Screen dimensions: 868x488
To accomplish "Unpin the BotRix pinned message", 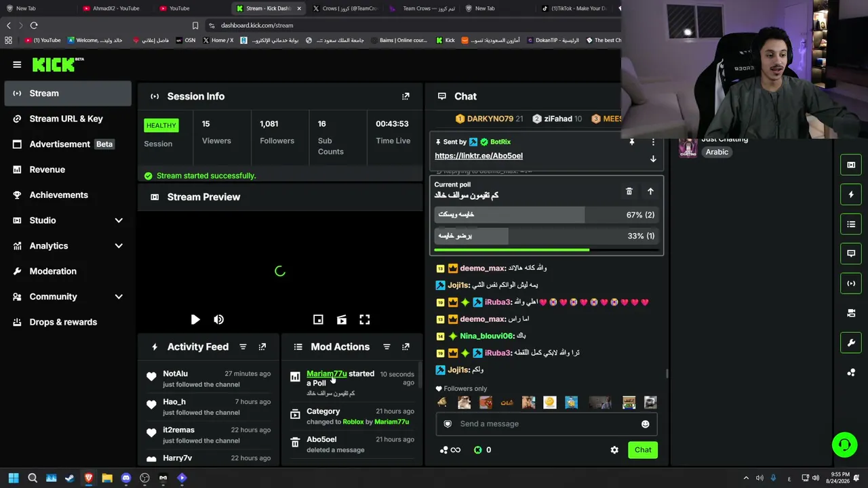I will (x=631, y=142).
